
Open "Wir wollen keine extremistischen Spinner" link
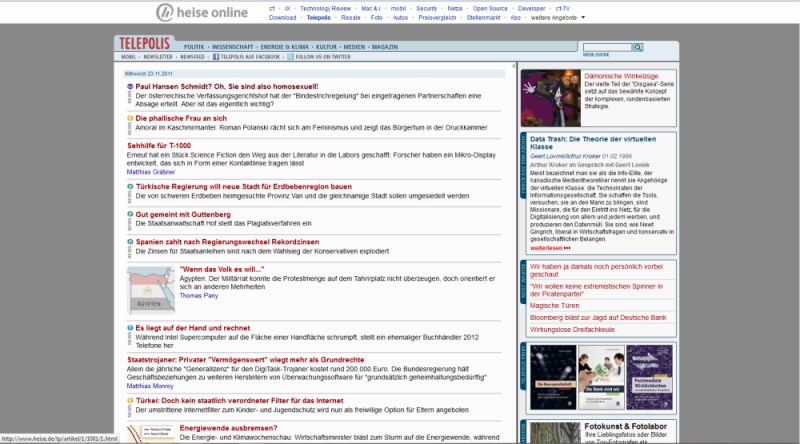coord(596,290)
